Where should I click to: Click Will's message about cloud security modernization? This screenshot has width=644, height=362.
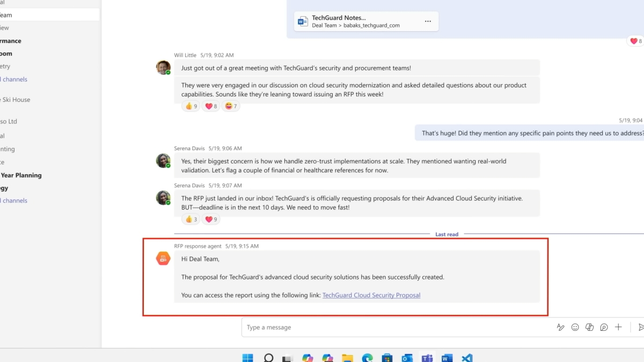click(x=357, y=90)
